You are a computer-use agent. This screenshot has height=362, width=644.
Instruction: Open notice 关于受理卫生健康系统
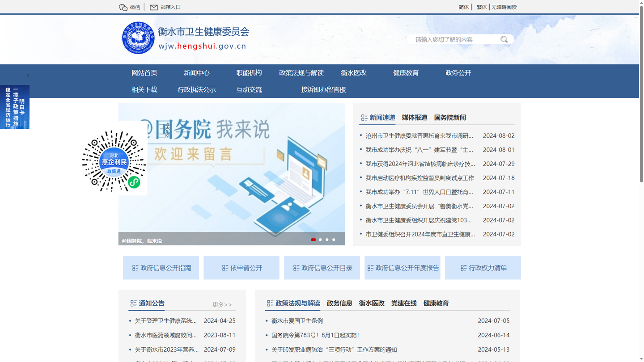(x=166, y=320)
